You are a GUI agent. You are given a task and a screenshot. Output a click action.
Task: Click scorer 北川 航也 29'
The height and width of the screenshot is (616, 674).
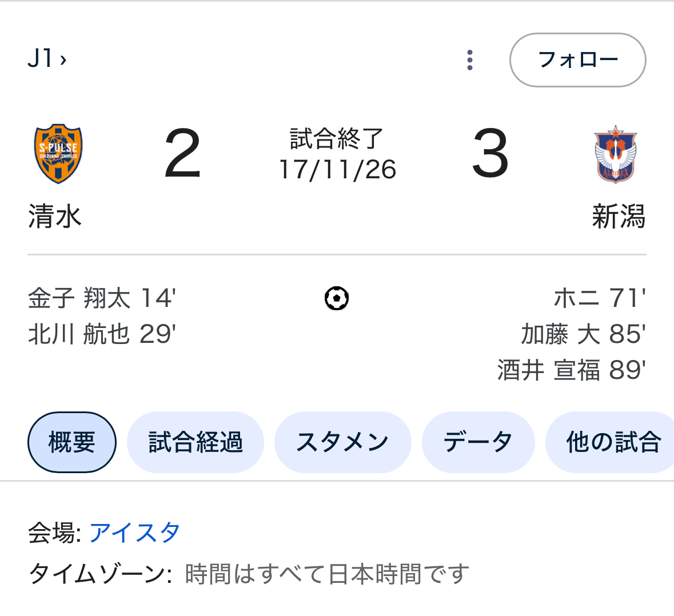pyautogui.click(x=102, y=334)
